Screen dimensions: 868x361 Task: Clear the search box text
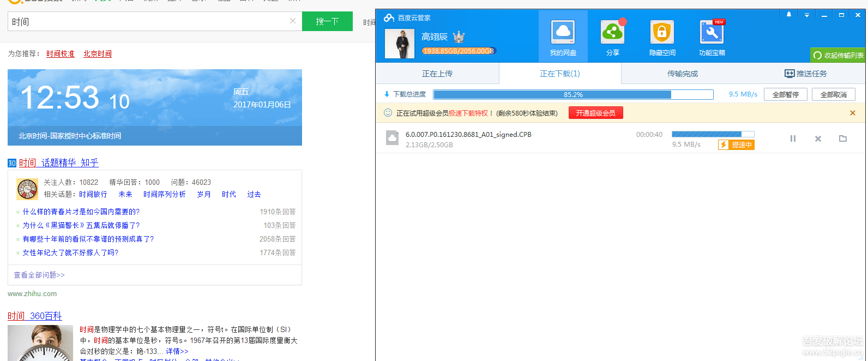coord(293,21)
